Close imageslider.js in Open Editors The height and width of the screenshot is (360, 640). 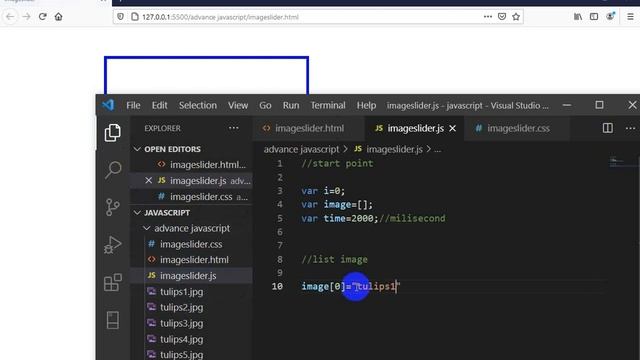149,180
